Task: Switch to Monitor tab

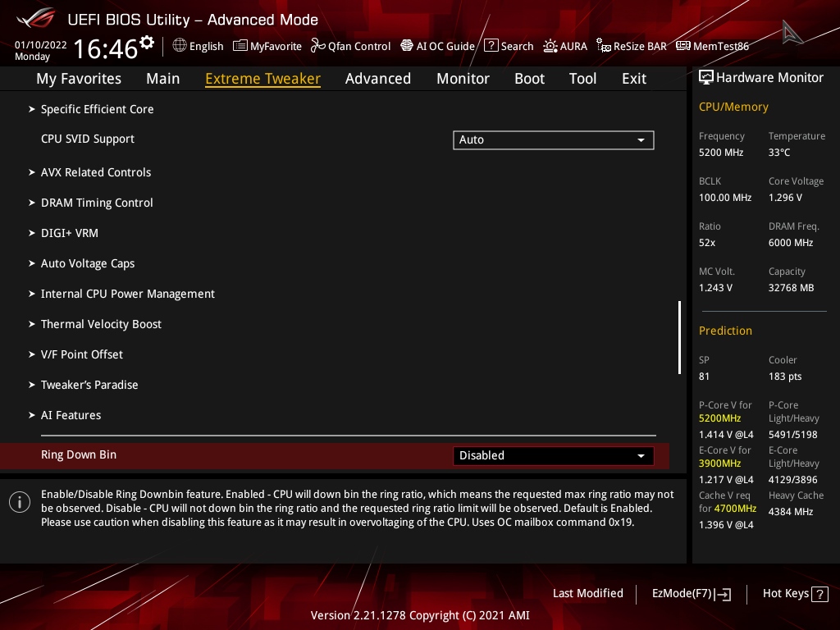Action: (x=463, y=79)
